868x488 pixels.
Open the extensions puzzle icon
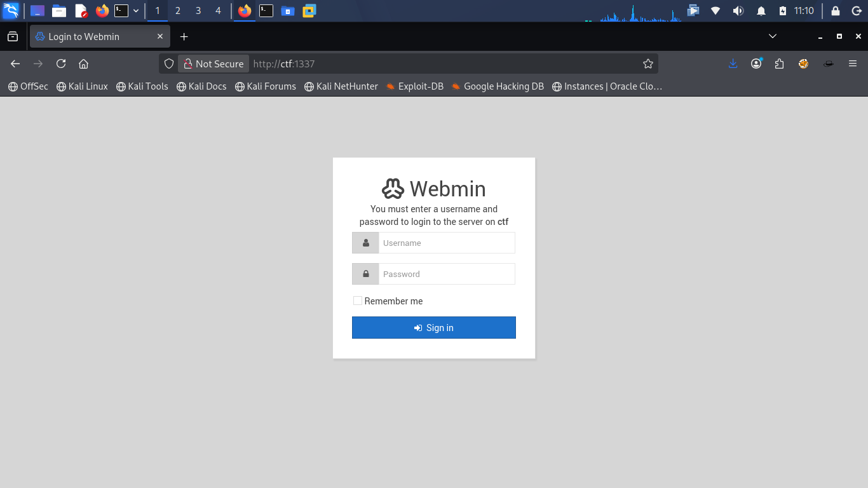780,64
